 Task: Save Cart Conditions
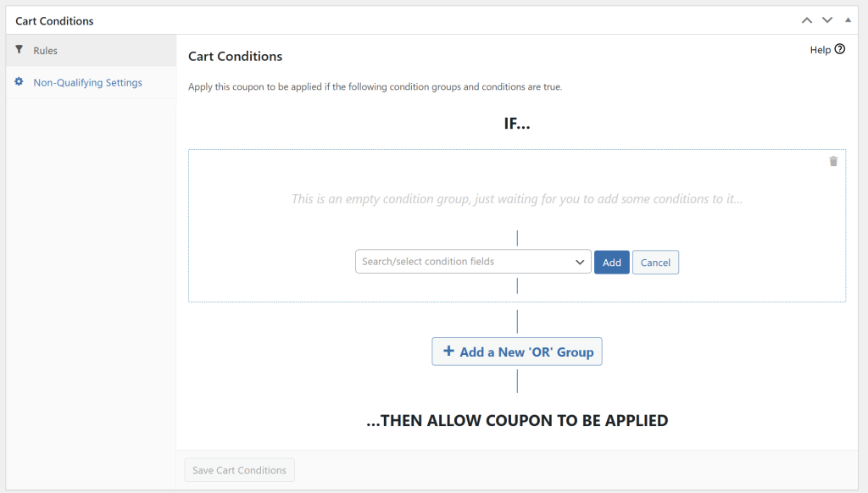pos(239,469)
